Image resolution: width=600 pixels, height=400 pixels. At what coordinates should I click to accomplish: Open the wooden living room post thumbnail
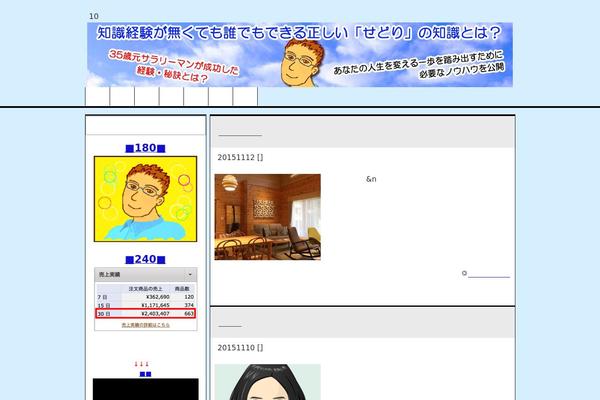[x=267, y=217]
